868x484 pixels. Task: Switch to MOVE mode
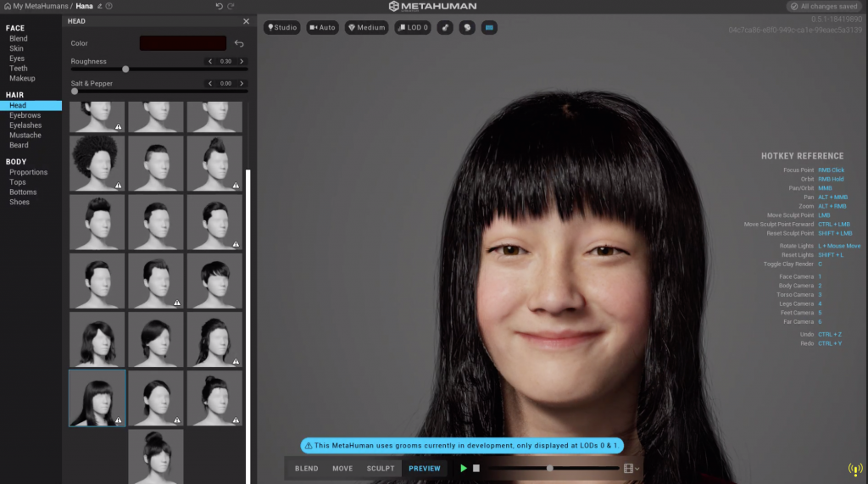[342, 469]
